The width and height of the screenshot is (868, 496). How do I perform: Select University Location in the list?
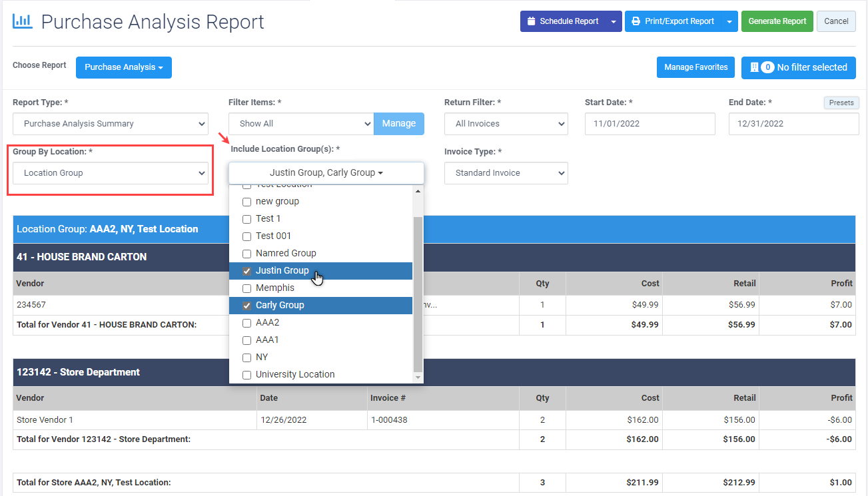[x=294, y=374]
